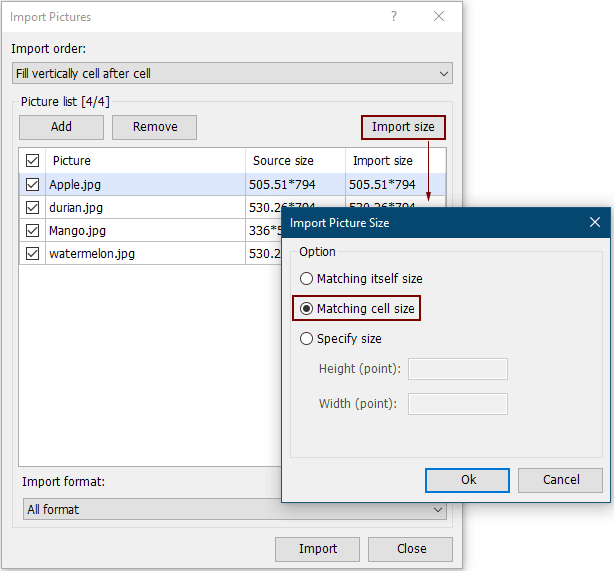Close the Import Pictures window
The height and width of the screenshot is (571, 614).
[x=439, y=16]
